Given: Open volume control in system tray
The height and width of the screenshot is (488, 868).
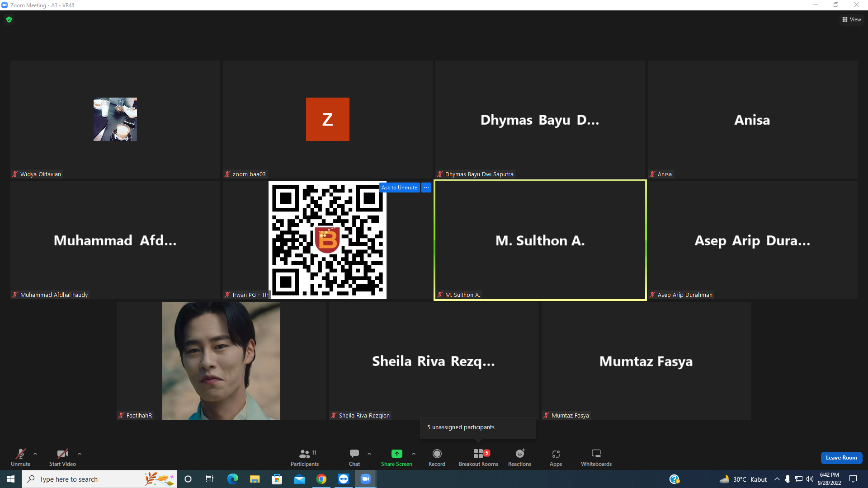Looking at the screenshot, I should (810, 479).
